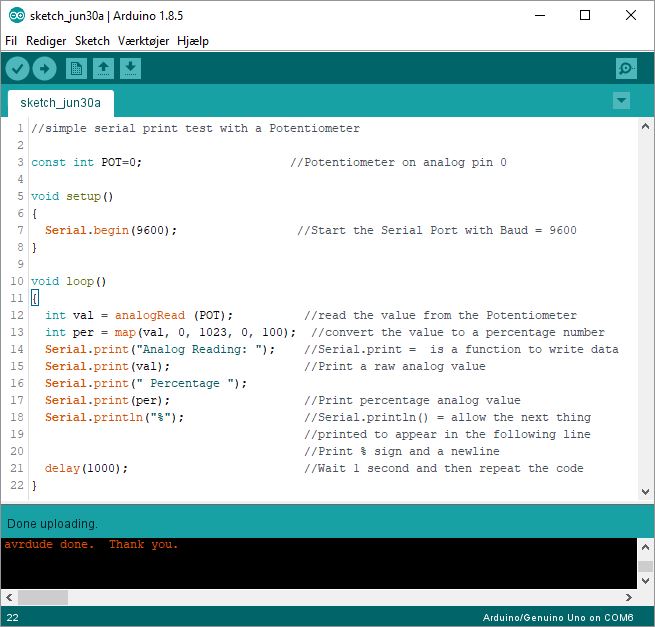Click 'analogRead' on line 12

[x=150, y=315]
